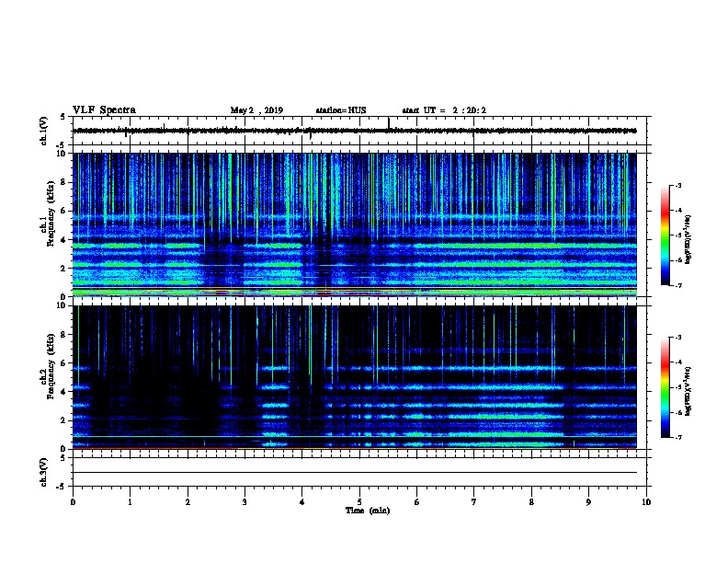Click the time axis tick label "5"

pyautogui.click(x=359, y=502)
